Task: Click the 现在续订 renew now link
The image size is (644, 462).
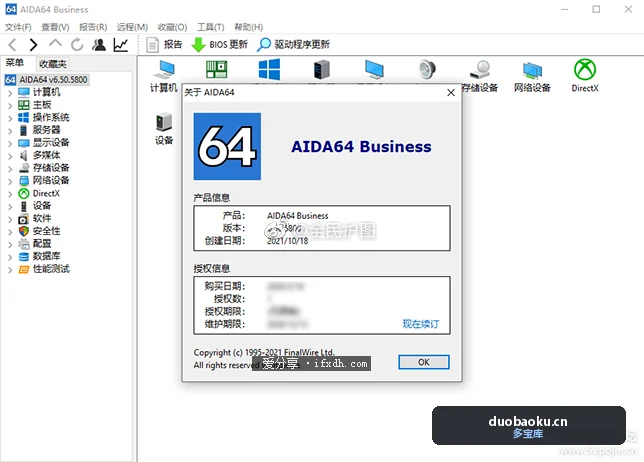Action: 421,324
